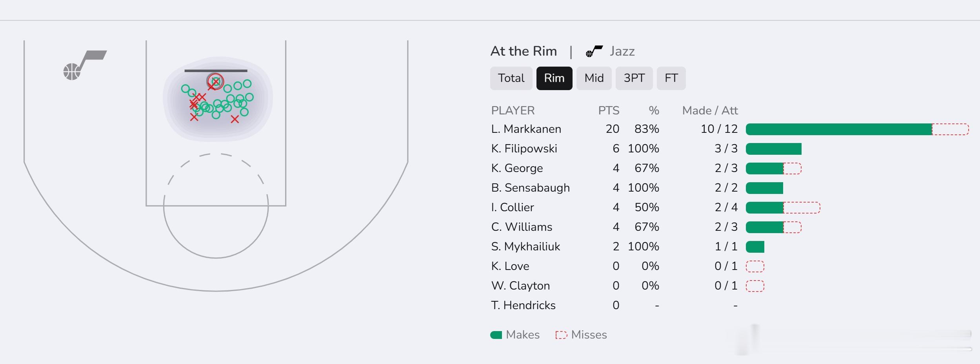Click the green Makes legend swatch
The width and height of the screenshot is (980, 364).
[x=496, y=335]
